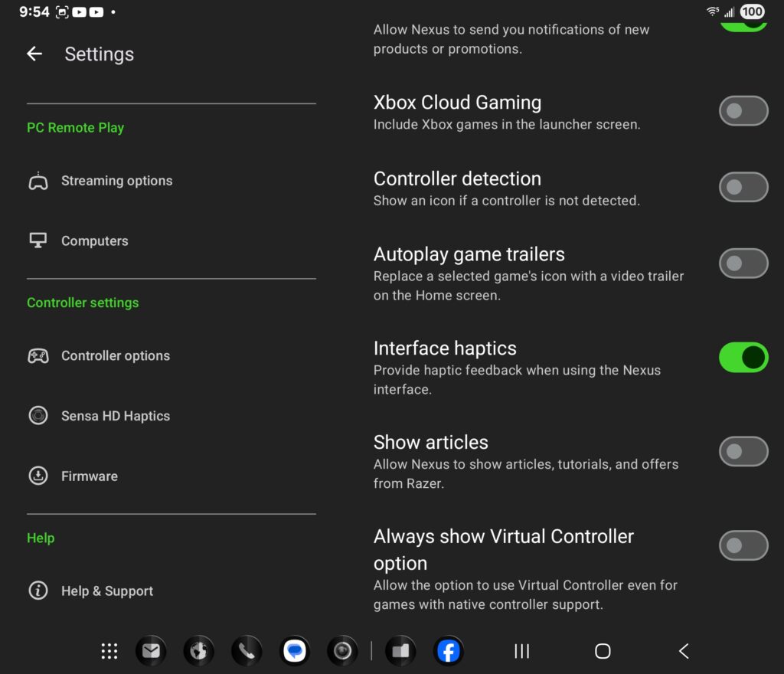Open the Messages app in the dock
This screenshot has height=674, width=784.
295,651
